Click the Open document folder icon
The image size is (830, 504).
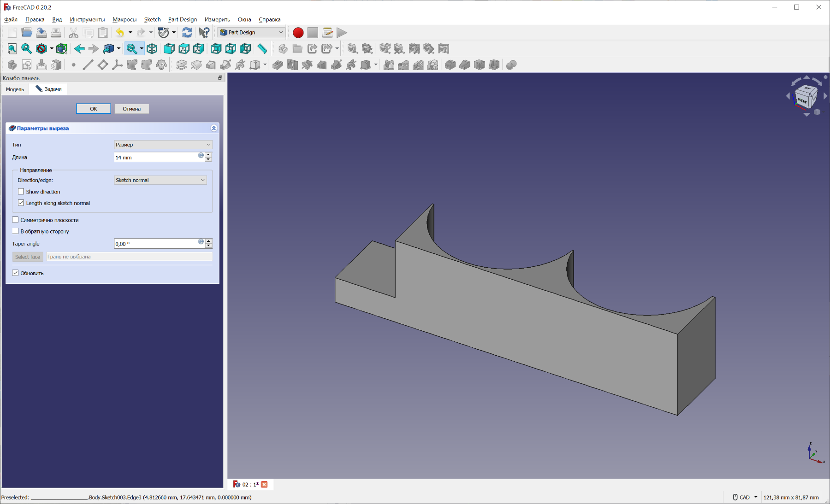(x=27, y=32)
